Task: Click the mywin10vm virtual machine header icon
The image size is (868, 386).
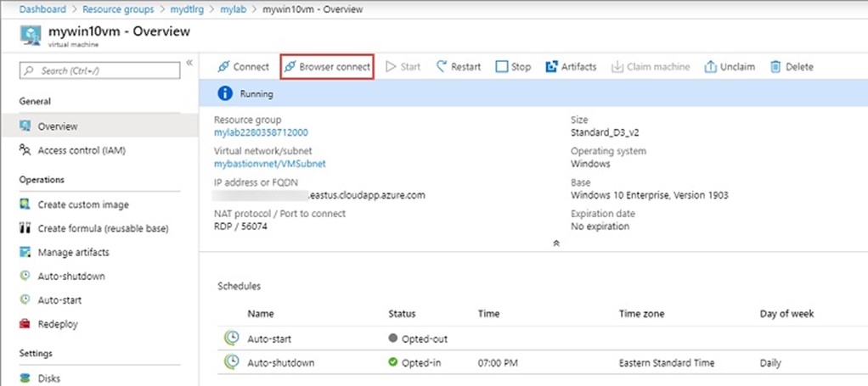Action: pos(31,36)
